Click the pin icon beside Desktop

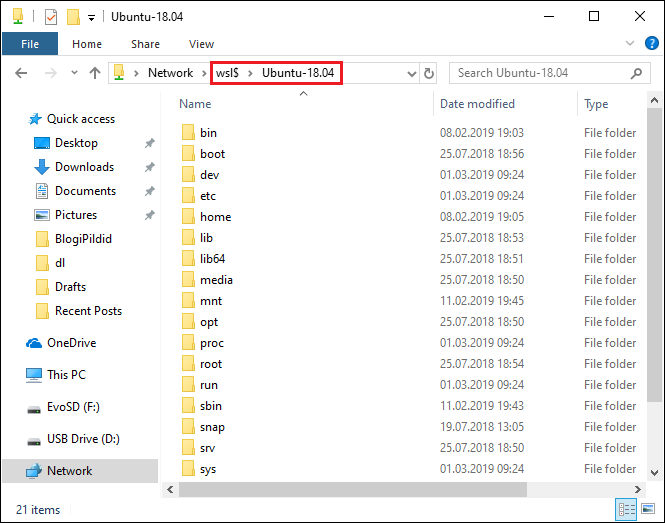pyautogui.click(x=150, y=143)
